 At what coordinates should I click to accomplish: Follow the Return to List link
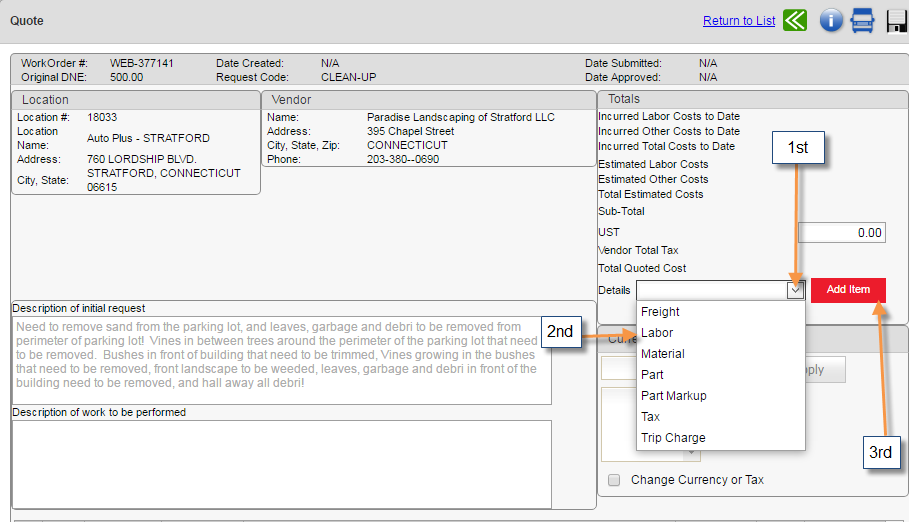point(739,21)
